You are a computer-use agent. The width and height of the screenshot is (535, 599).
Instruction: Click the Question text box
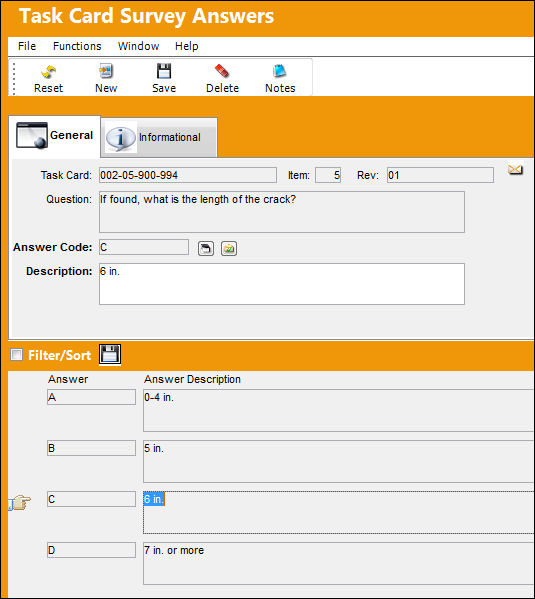[x=282, y=212]
